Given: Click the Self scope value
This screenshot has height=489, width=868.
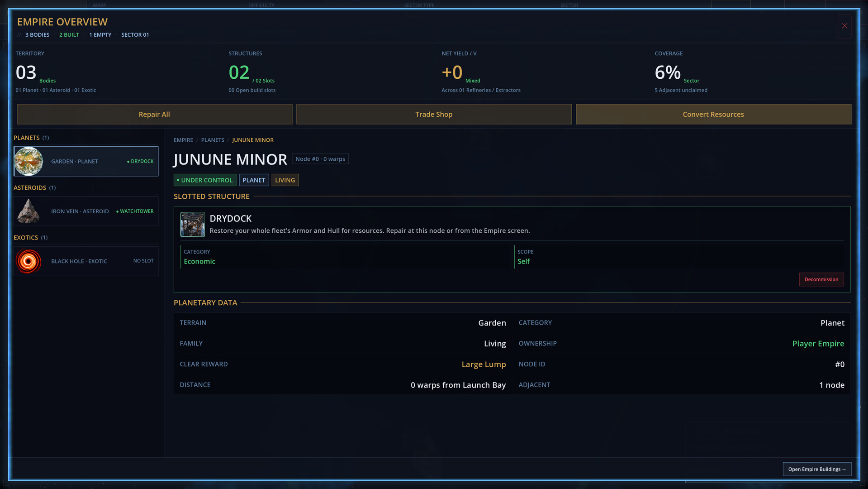Looking at the screenshot, I should [523, 261].
